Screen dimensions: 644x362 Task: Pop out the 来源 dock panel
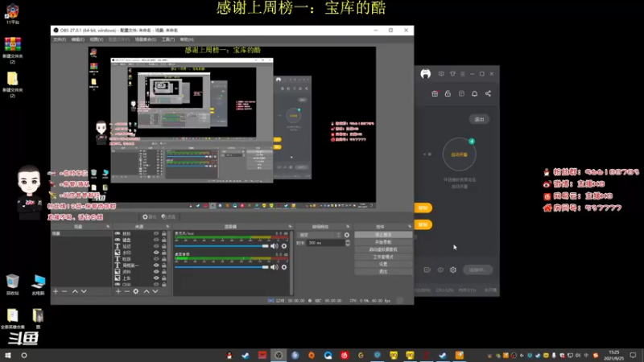point(167,227)
